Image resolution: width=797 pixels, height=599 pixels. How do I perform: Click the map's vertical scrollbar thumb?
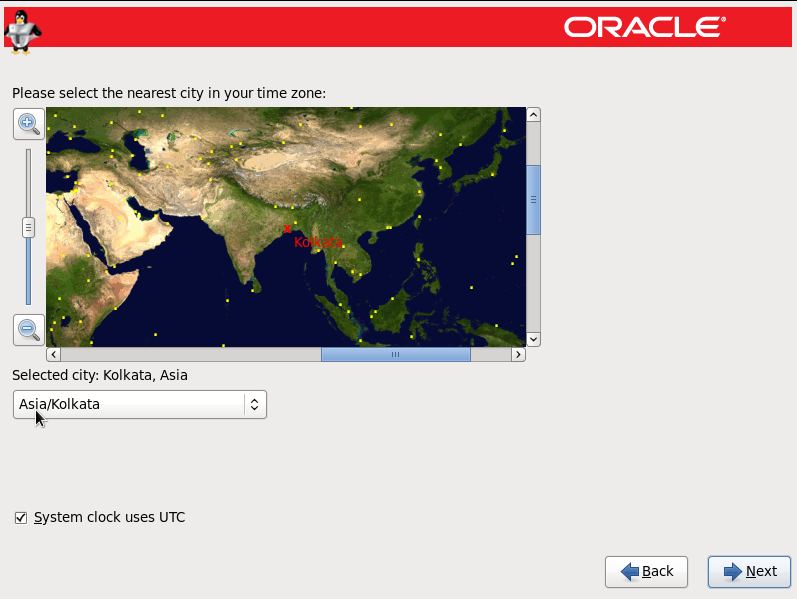point(533,199)
